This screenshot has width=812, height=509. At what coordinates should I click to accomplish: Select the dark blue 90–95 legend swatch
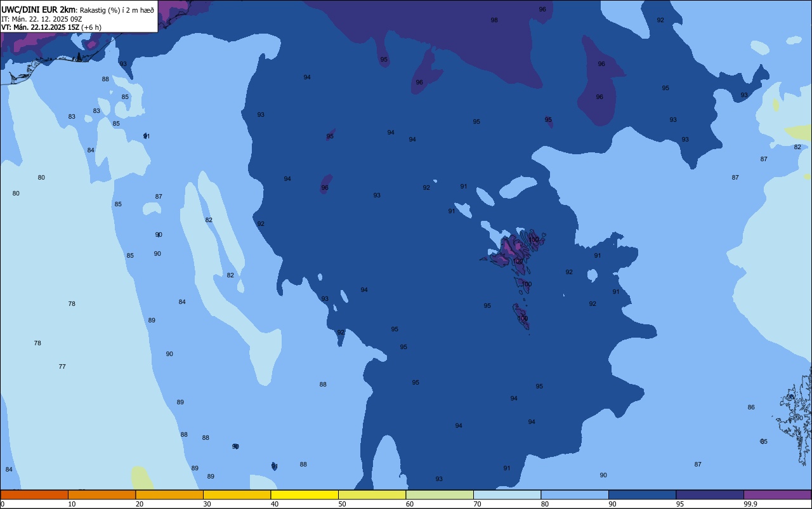(x=642, y=494)
